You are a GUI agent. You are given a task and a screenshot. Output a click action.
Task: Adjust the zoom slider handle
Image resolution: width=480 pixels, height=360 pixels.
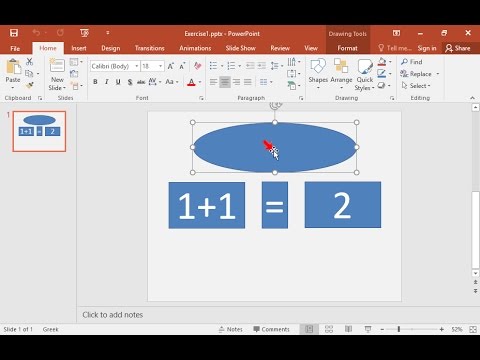point(399,329)
